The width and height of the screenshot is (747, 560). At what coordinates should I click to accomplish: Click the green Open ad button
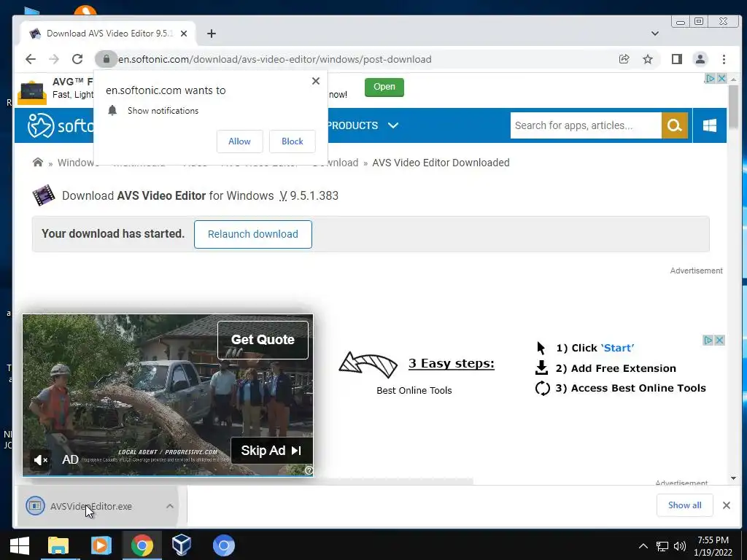[384, 87]
